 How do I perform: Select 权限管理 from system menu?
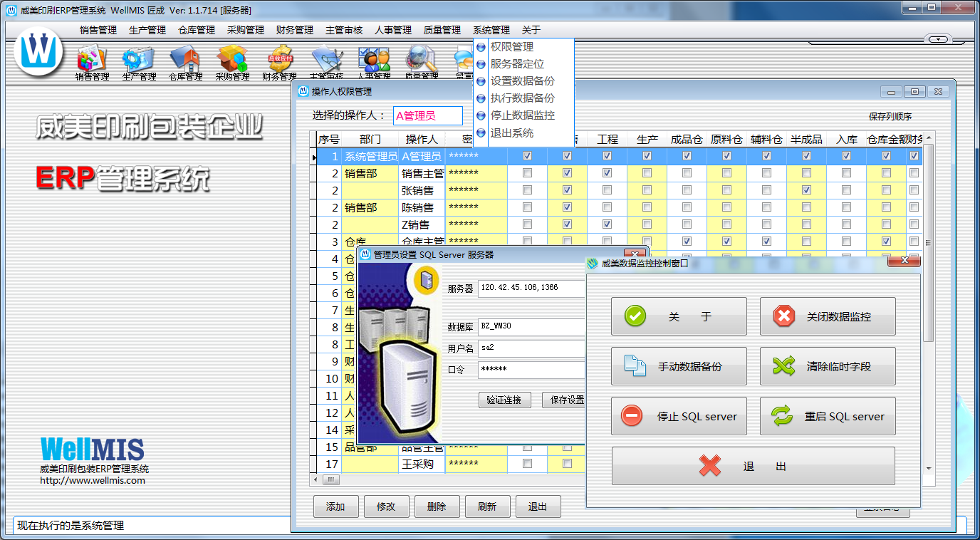[x=512, y=47]
